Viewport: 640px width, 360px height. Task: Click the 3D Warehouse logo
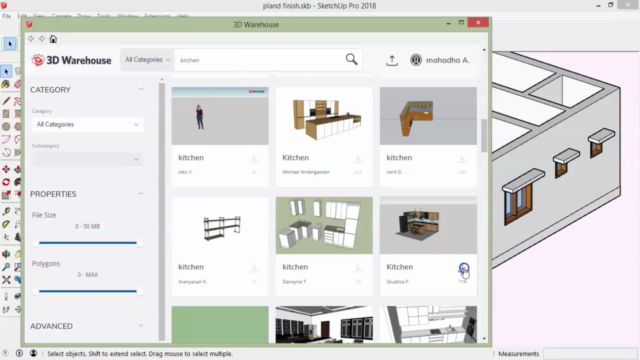pos(71,60)
